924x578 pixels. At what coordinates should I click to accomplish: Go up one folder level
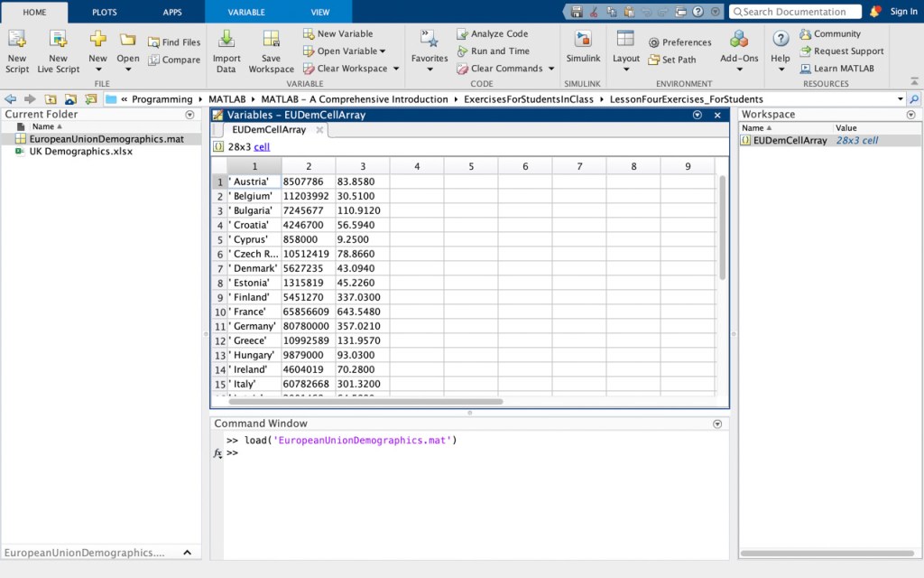tap(51, 99)
